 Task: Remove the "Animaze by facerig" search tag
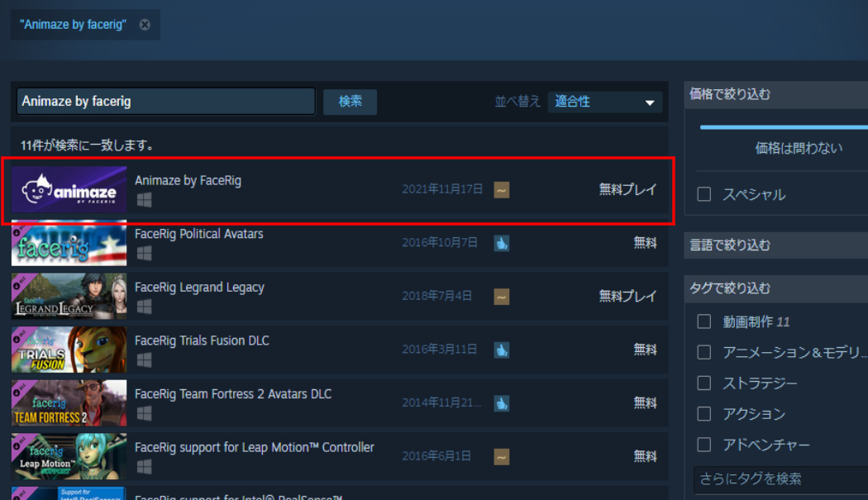[145, 25]
